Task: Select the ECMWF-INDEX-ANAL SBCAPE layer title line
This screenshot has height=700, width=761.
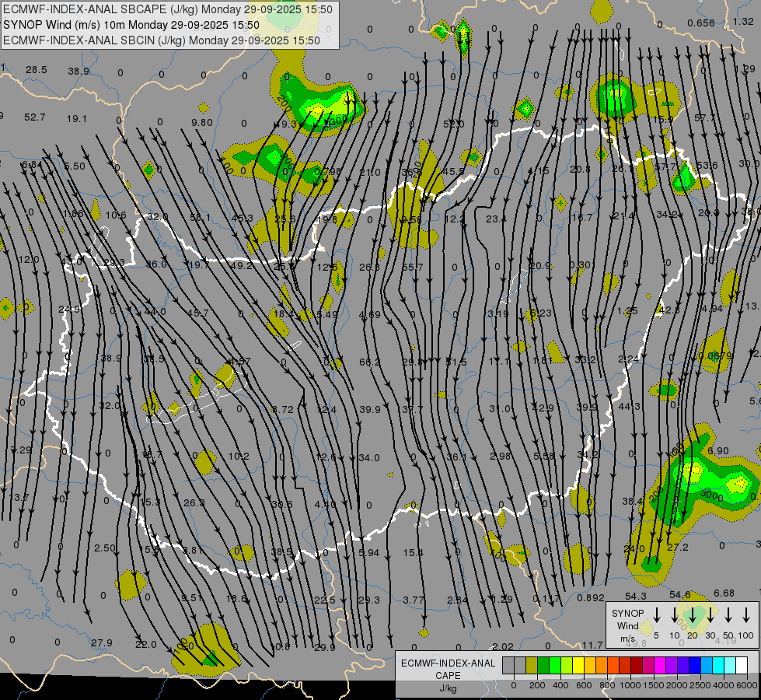Action: click(168, 9)
